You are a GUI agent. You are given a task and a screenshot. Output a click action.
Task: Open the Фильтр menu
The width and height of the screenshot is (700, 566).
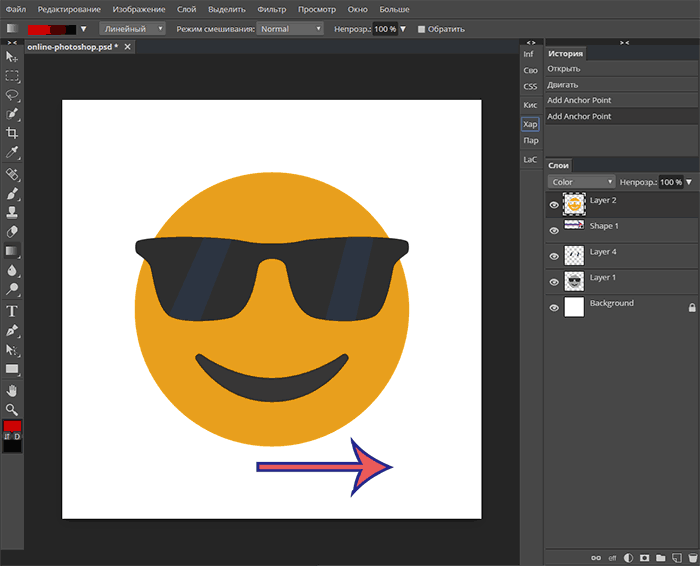tap(272, 9)
